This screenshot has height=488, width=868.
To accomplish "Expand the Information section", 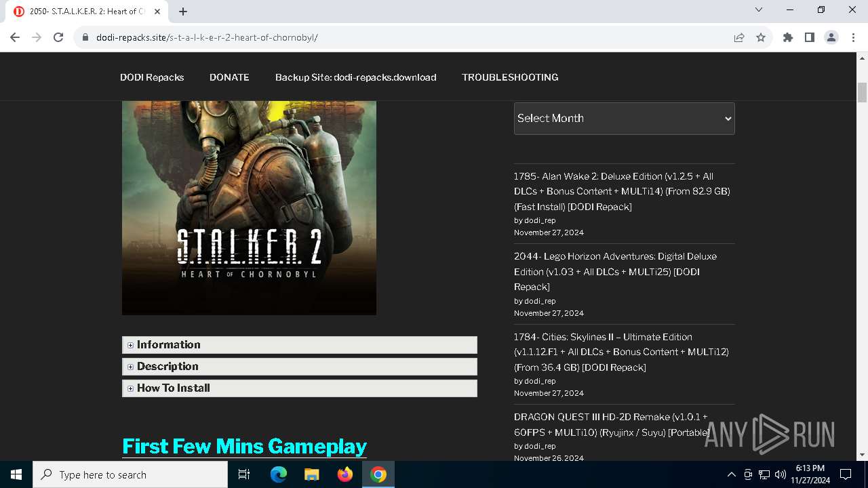I will (300, 345).
